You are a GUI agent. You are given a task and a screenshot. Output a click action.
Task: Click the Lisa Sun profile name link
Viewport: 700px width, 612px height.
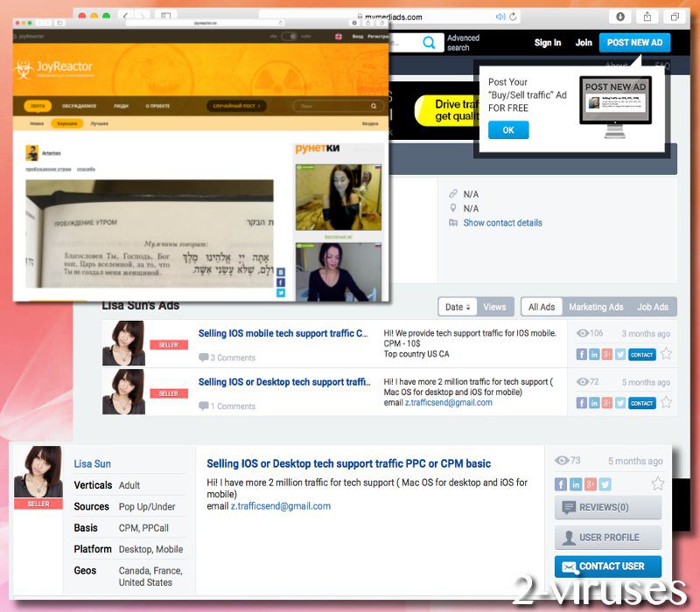tap(93, 464)
